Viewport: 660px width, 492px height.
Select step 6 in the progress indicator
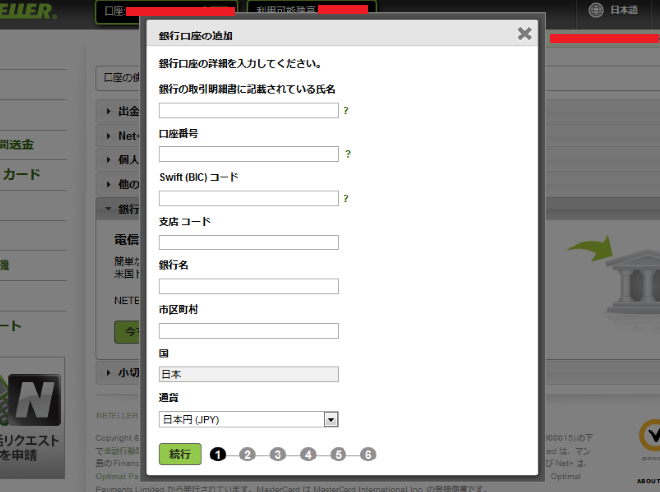pos(368,455)
